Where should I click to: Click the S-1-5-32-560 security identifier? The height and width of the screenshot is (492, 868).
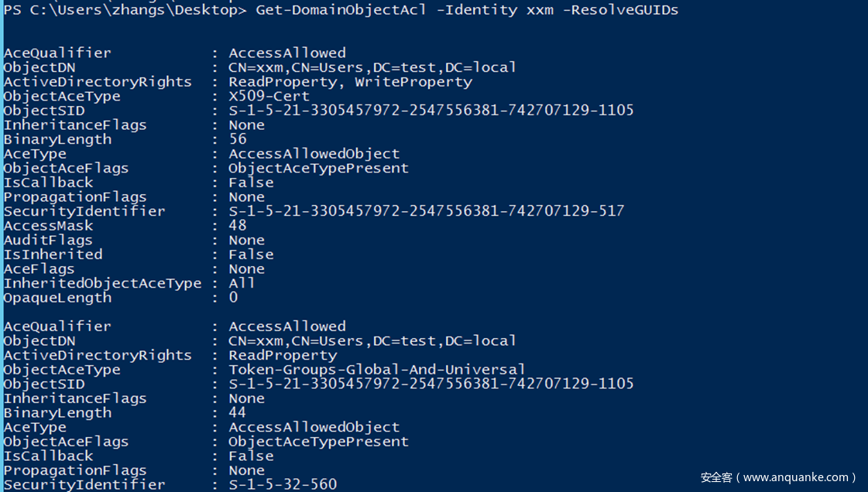point(283,484)
